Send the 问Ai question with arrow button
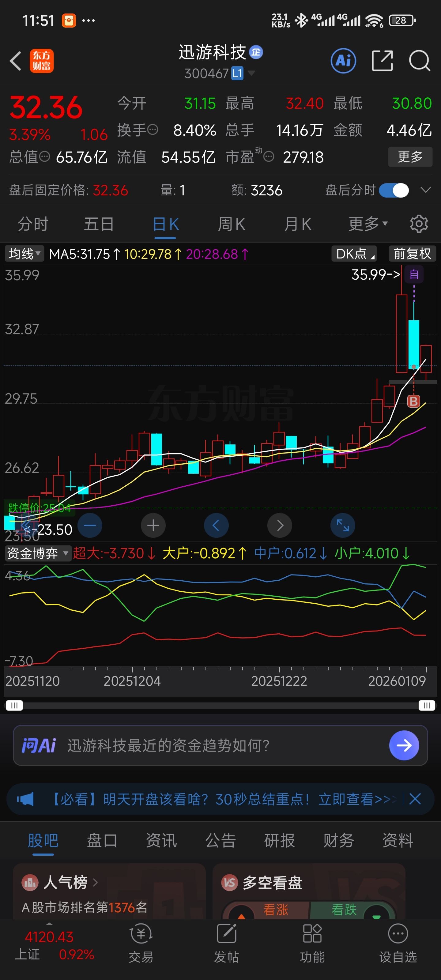 [404, 745]
